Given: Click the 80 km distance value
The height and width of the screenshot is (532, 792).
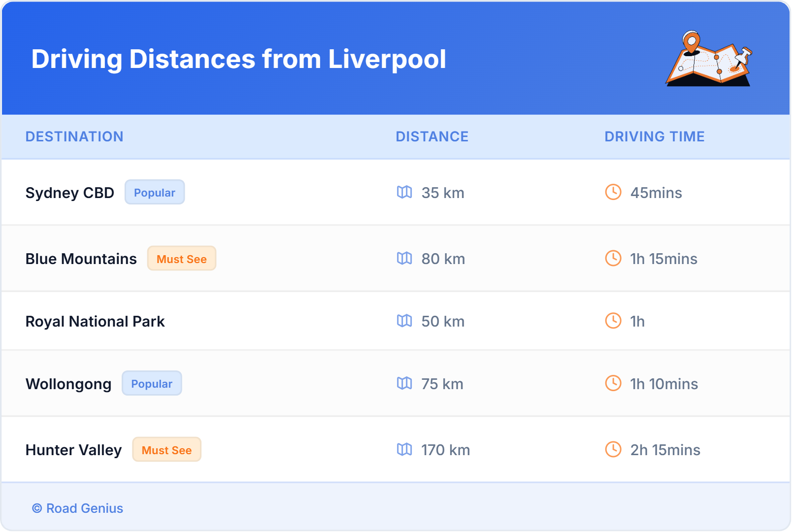Looking at the screenshot, I should pyautogui.click(x=443, y=259).
